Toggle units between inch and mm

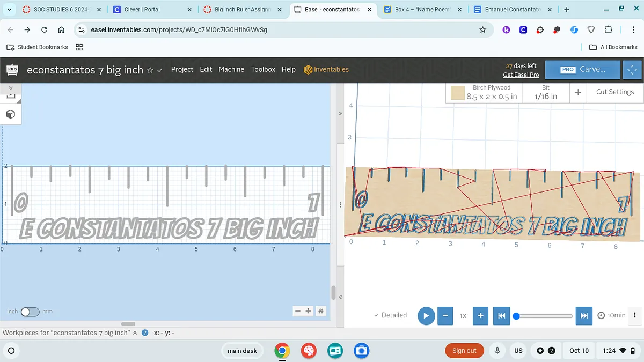tap(30, 312)
